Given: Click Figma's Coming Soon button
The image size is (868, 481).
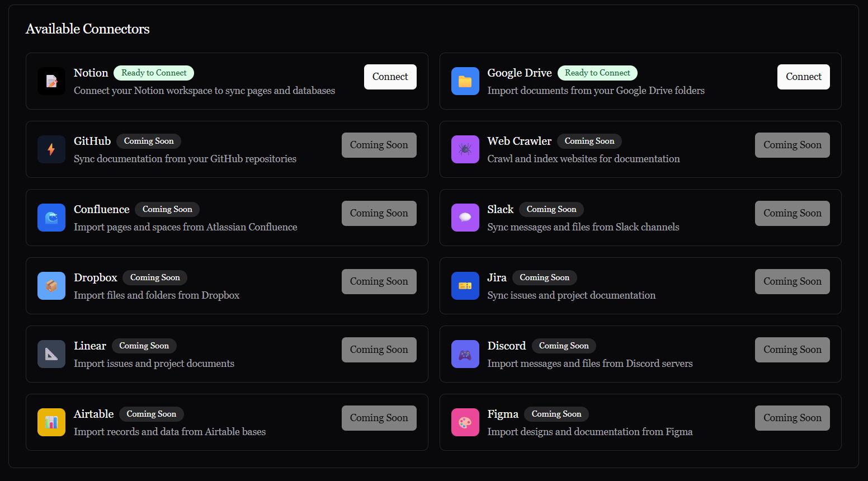Looking at the screenshot, I should point(792,418).
